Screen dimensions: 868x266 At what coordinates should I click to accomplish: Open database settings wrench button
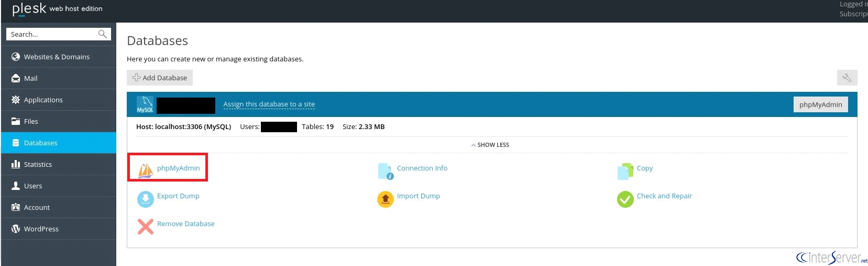point(847,78)
